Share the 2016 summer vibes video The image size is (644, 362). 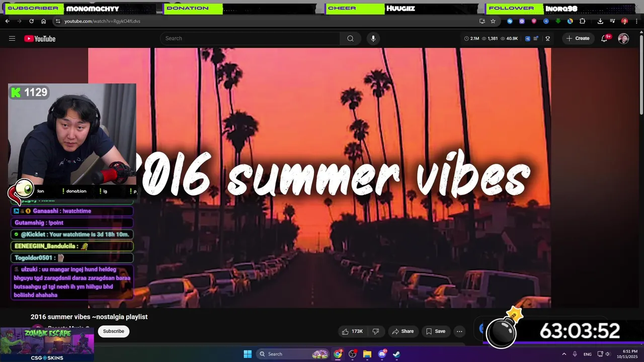click(x=403, y=331)
